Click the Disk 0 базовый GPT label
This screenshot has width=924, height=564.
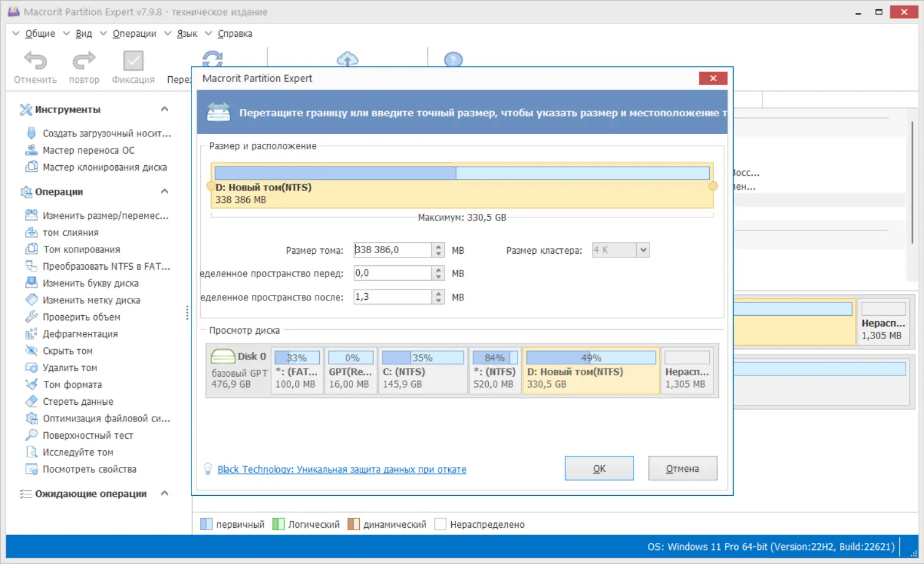[x=239, y=370]
